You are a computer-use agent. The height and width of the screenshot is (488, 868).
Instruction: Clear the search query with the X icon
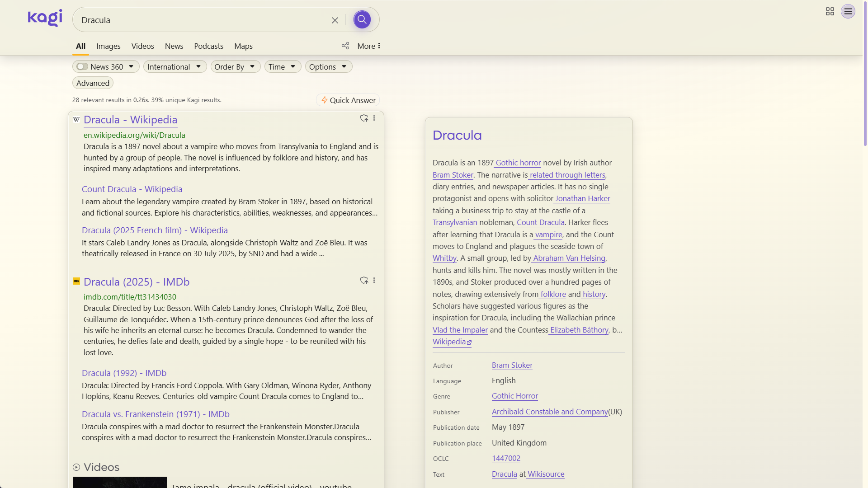[335, 20]
